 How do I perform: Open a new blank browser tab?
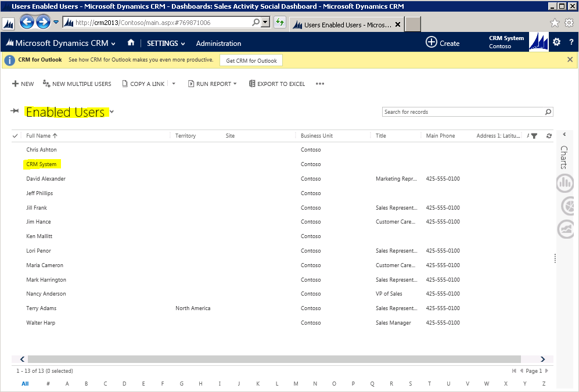click(x=413, y=25)
